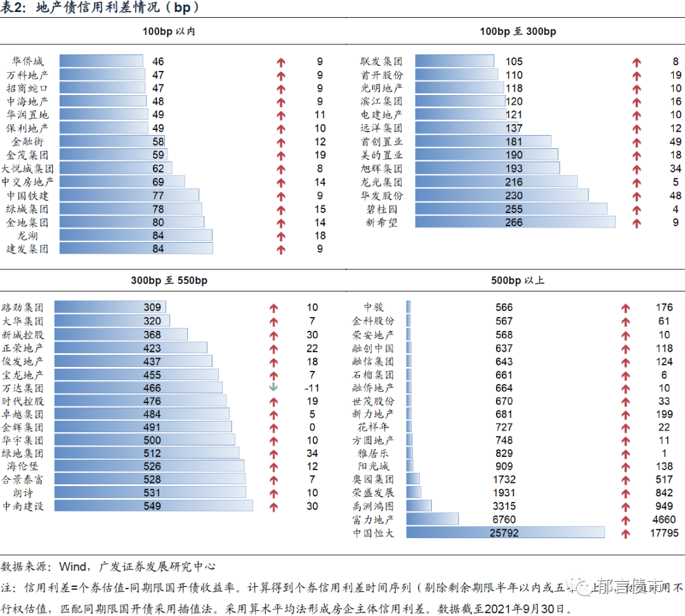Viewport: 685px width, 616px height.
Task: Click the red up arrow for 龙湖
Action: [x=281, y=236]
